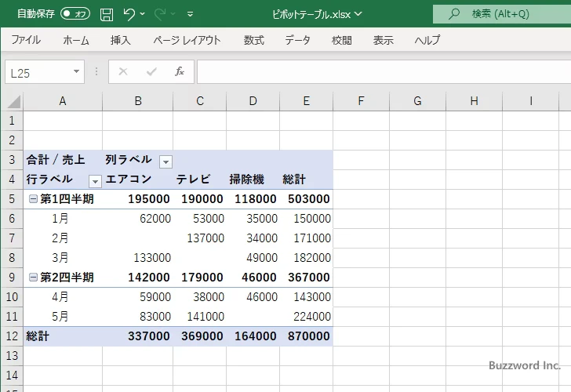Click cell value 369000

pyautogui.click(x=202, y=336)
